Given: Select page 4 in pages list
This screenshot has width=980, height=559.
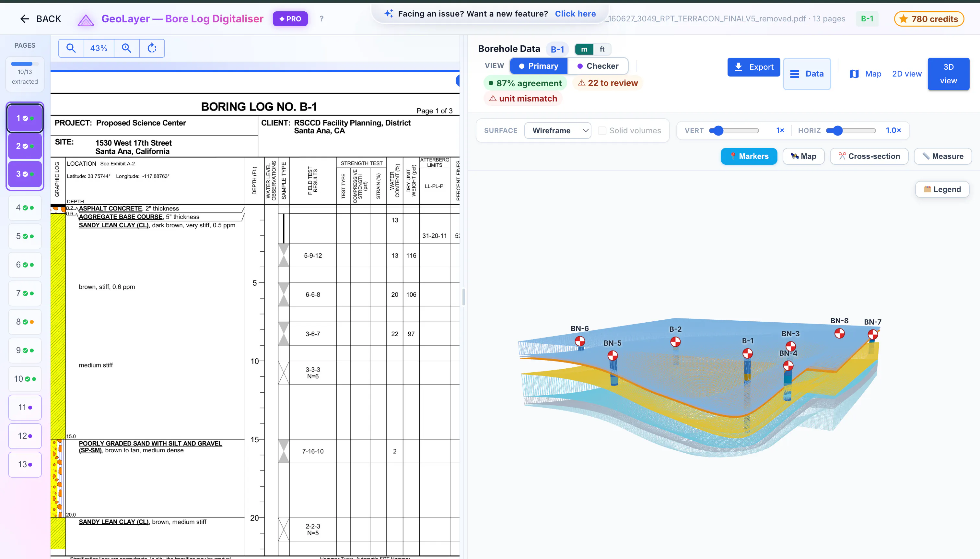Looking at the screenshot, I should point(25,208).
